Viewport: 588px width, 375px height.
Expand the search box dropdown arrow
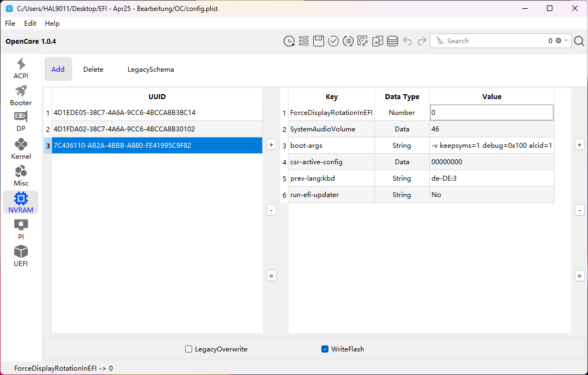coord(566,41)
